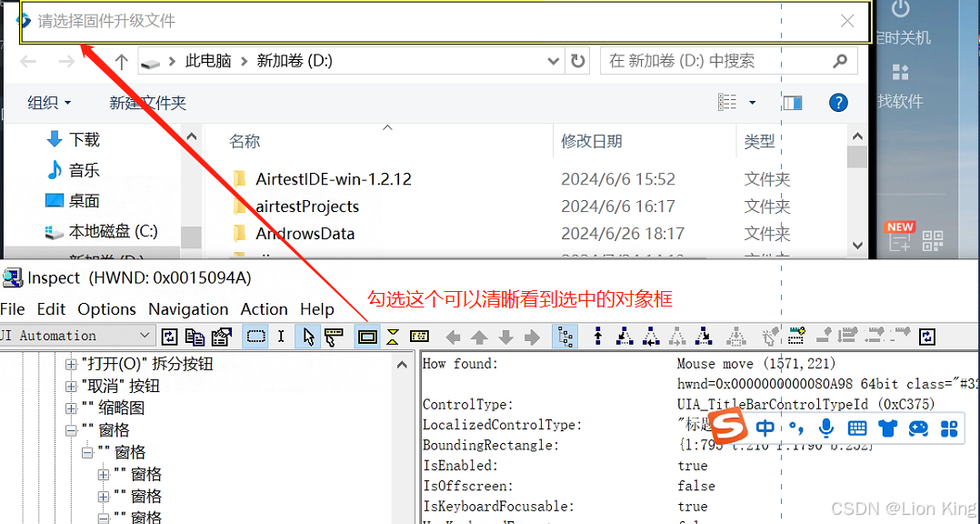Toggle the yellow hourglass-arrows highlight button
The image size is (980, 524).
393,337
